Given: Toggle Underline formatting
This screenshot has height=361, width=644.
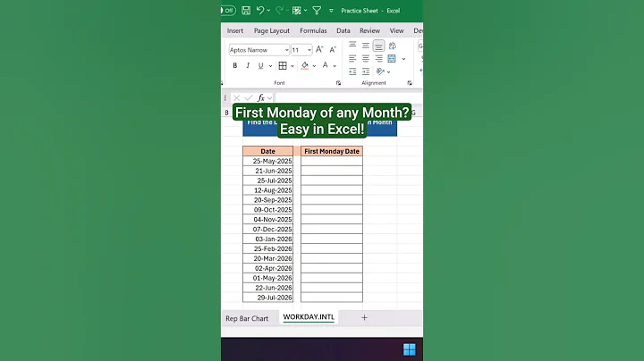Looking at the screenshot, I should click(x=260, y=65).
